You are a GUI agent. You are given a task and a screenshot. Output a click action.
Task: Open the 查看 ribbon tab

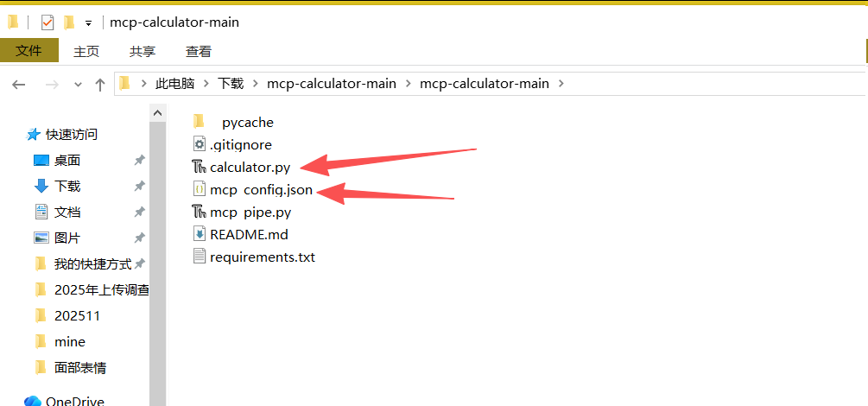coord(198,52)
